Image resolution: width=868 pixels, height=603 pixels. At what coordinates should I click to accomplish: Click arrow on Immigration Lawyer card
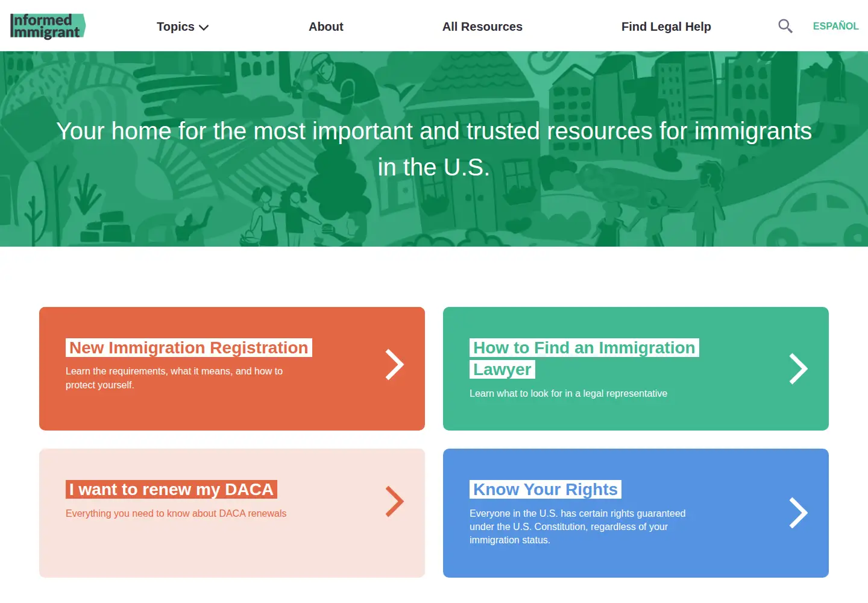click(798, 368)
